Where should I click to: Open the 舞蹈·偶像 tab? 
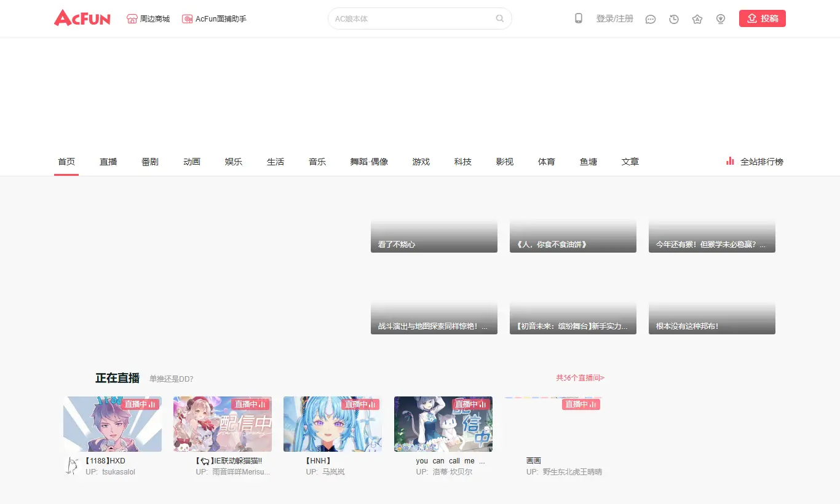[x=369, y=162]
